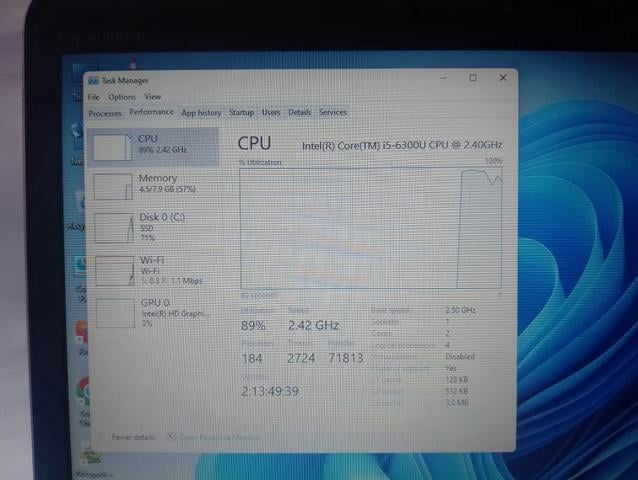Switch to the Users tab
638x480 pixels.
point(271,112)
